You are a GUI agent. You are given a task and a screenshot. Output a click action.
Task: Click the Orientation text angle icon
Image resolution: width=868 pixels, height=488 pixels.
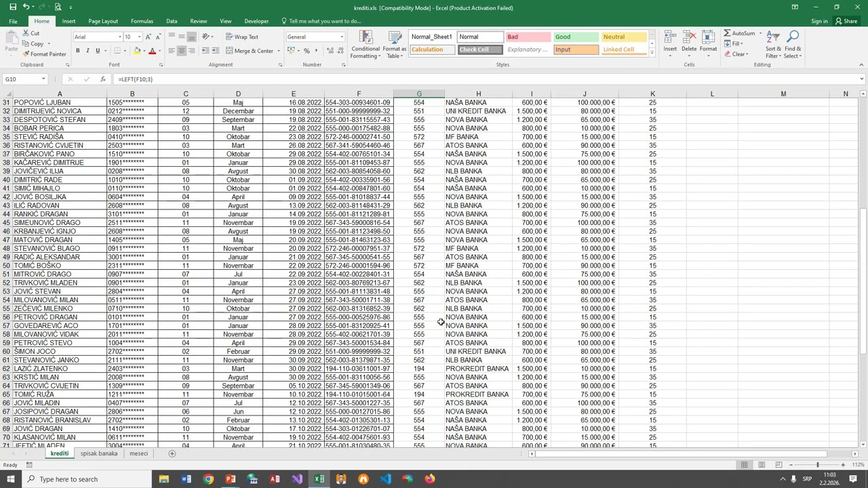tap(206, 37)
